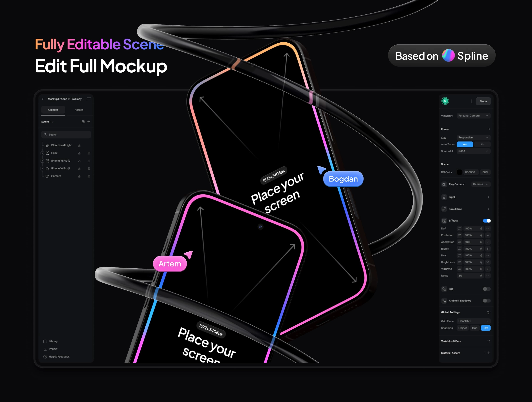Click the Directional Light object icon

pos(47,145)
